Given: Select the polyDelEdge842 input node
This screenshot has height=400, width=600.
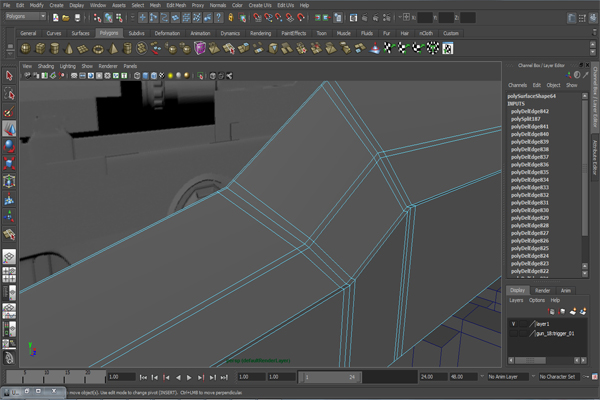Looking at the screenshot, I should tap(530, 111).
